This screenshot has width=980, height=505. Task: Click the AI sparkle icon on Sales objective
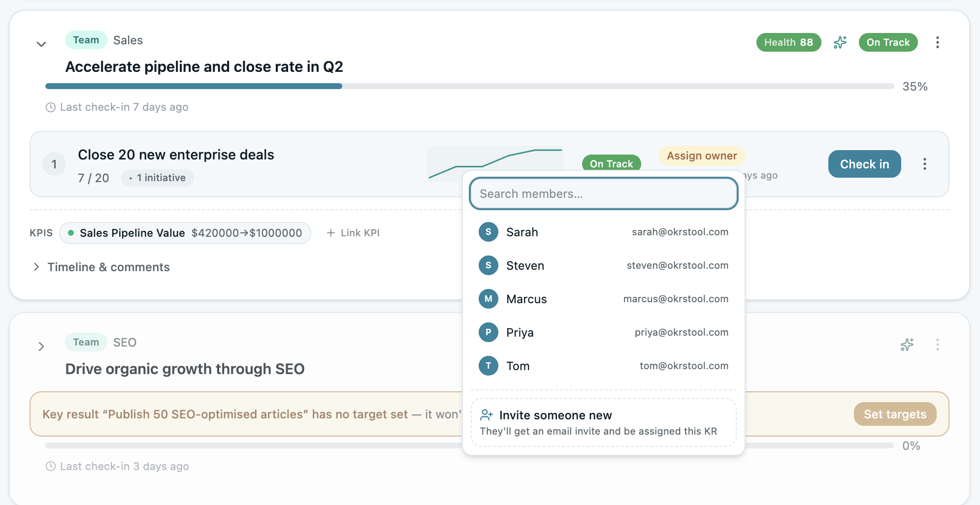point(840,42)
